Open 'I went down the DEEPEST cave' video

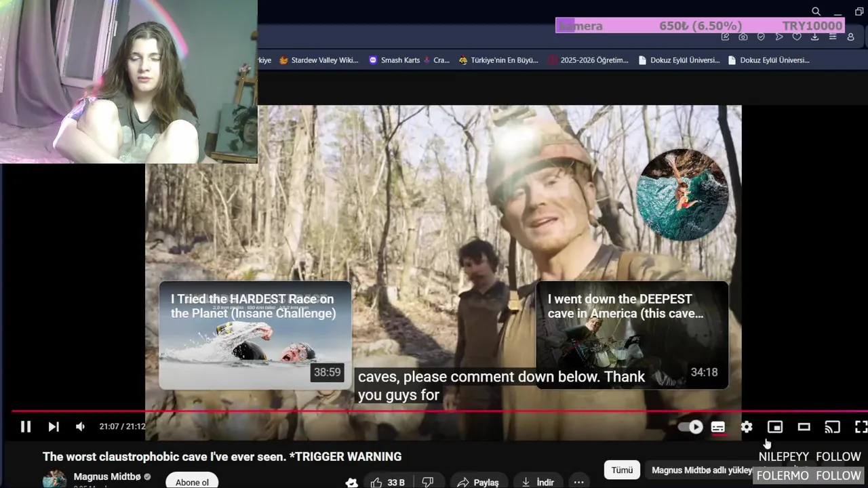point(632,335)
